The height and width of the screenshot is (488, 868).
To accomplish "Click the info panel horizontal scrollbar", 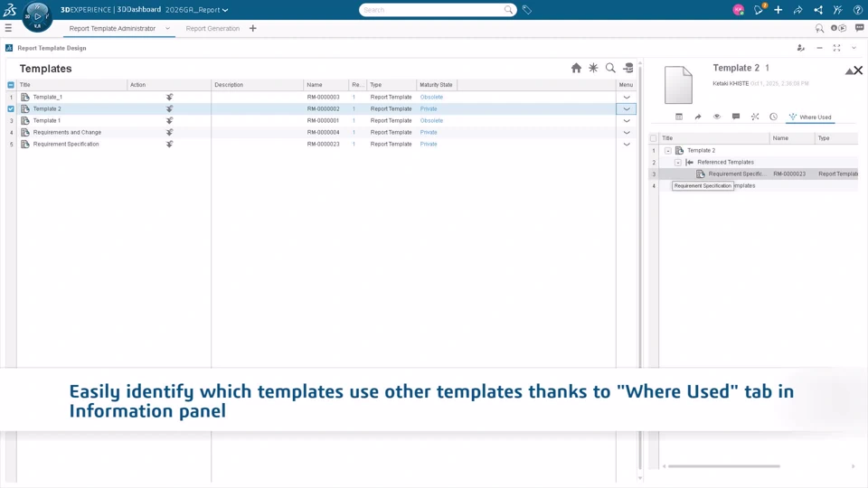I will click(x=724, y=466).
